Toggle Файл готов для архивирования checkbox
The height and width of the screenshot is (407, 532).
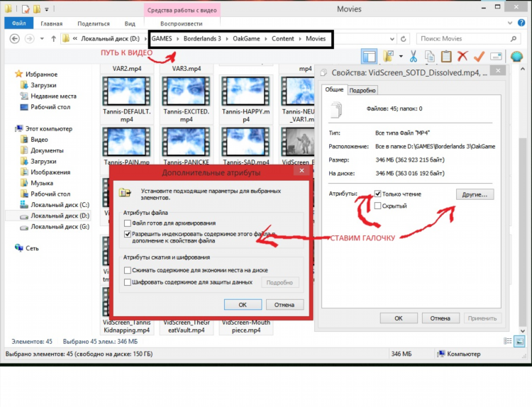127,223
